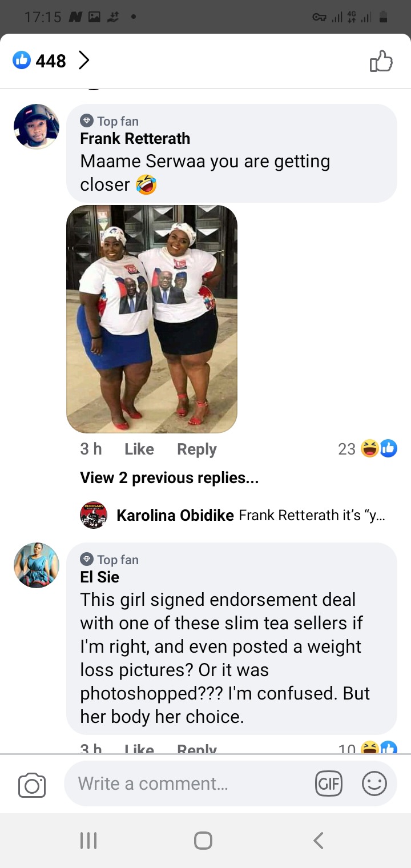Expand reactions list with the 448 chevron
This screenshot has height=868, width=411.
pos(84,60)
